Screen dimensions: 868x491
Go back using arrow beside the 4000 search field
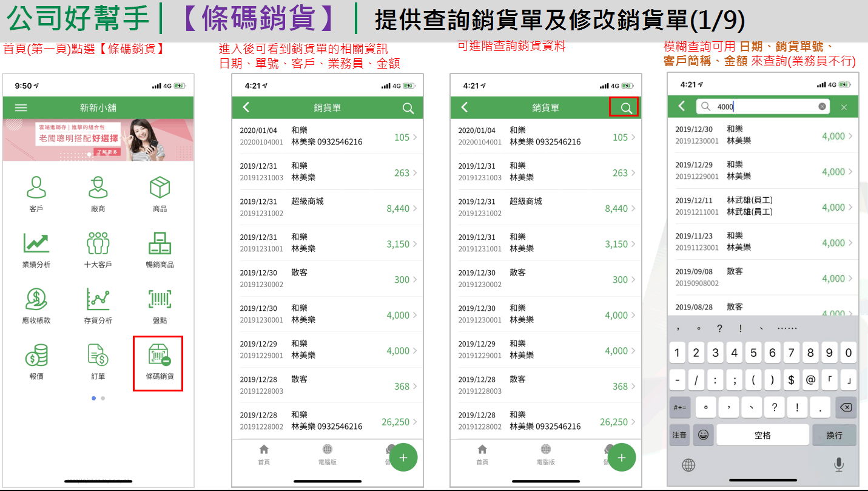click(682, 107)
